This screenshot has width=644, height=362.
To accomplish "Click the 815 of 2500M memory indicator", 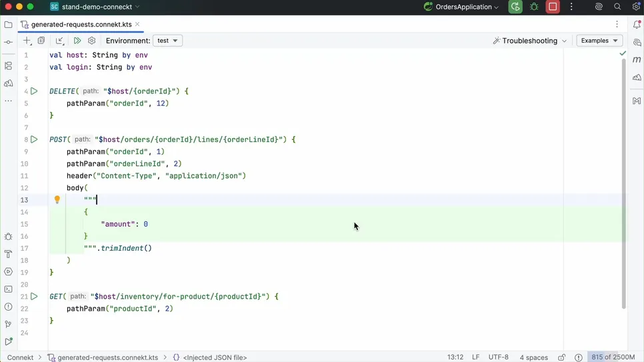I will click(x=613, y=357).
